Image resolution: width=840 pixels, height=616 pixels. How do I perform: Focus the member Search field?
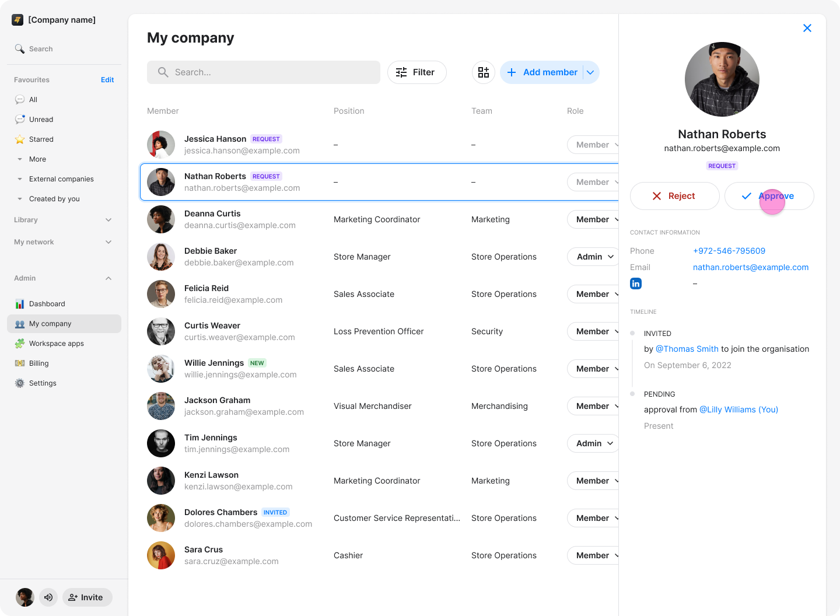(x=264, y=72)
